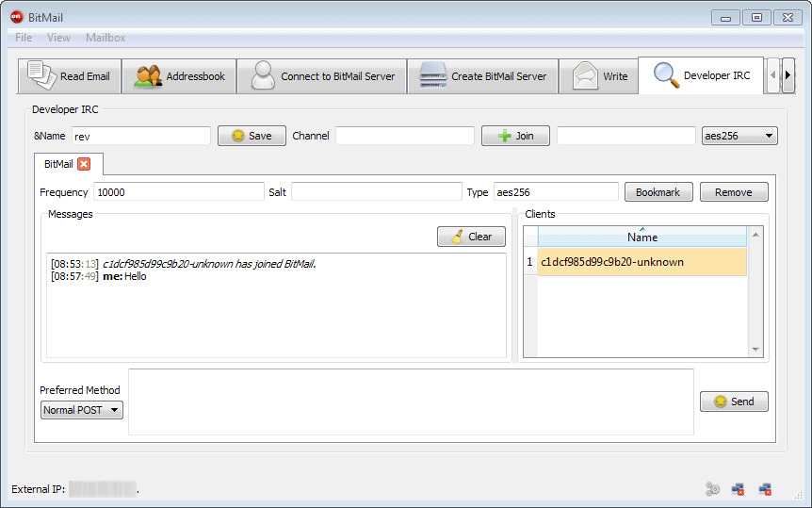Open the View menu
Screen dimensions: 812x508
tap(58, 38)
